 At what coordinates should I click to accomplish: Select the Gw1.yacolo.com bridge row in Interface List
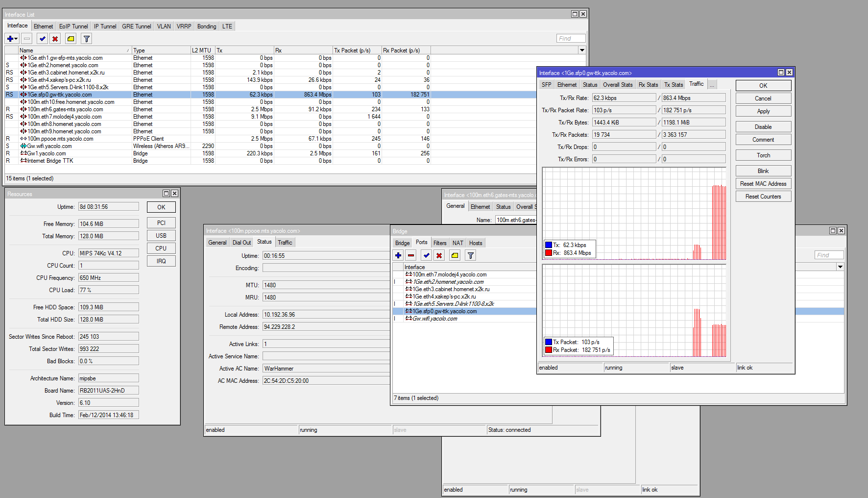click(47, 153)
